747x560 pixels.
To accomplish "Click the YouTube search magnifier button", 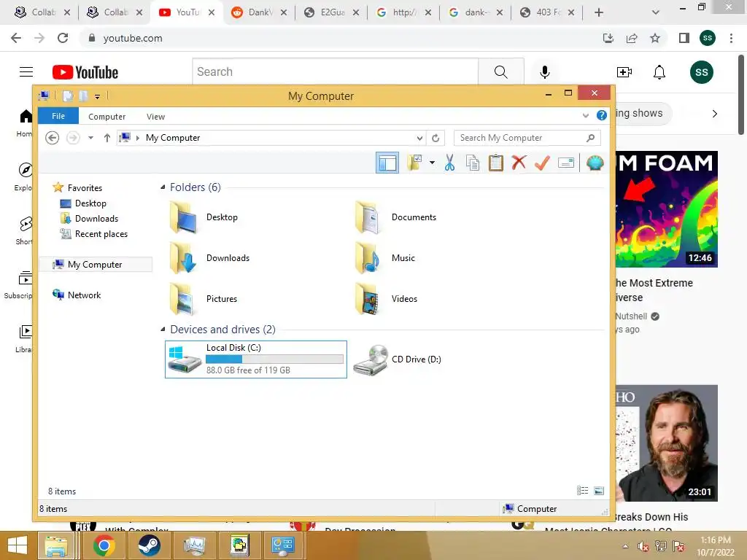I will point(500,72).
